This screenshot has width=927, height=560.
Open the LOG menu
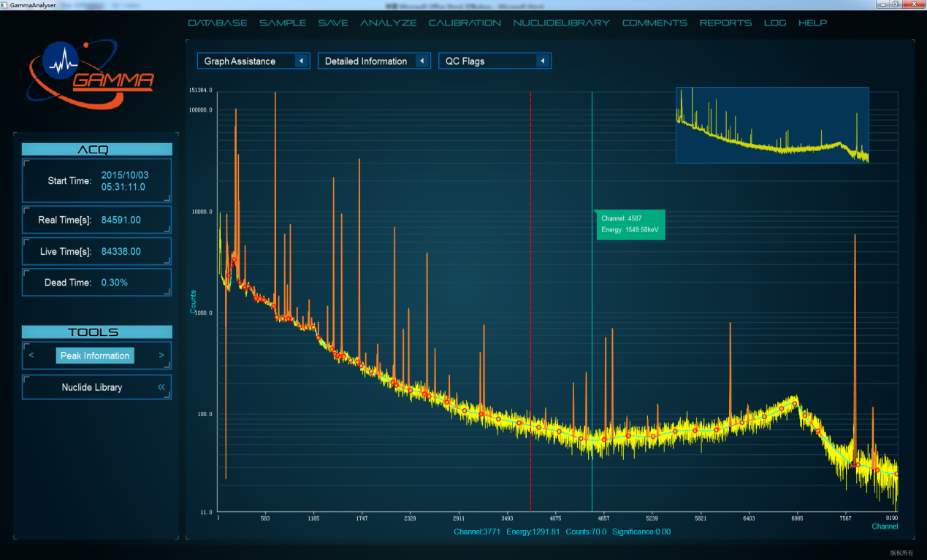coord(775,23)
